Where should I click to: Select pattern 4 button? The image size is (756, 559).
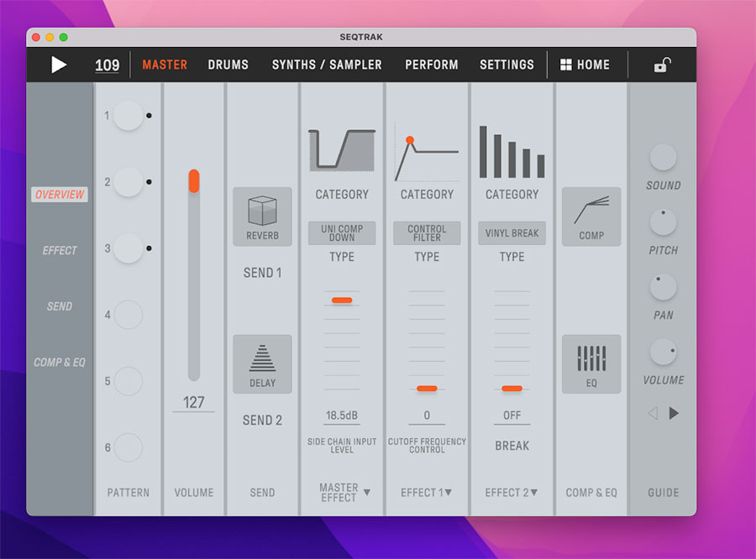[x=129, y=316]
